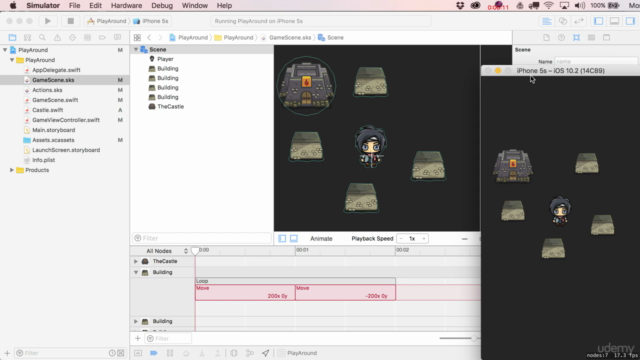Click the scene Name input field
Viewport: 640px width, 360px height.
pos(596,61)
